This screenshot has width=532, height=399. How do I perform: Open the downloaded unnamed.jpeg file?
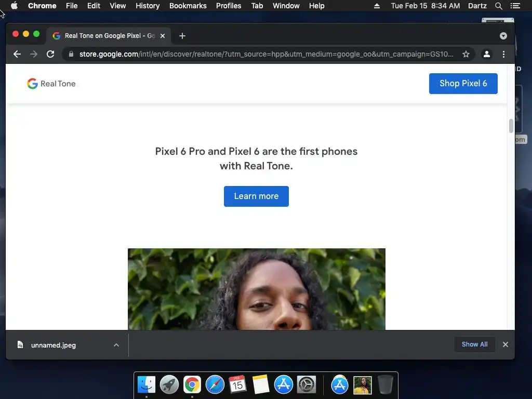(x=54, y=345)
